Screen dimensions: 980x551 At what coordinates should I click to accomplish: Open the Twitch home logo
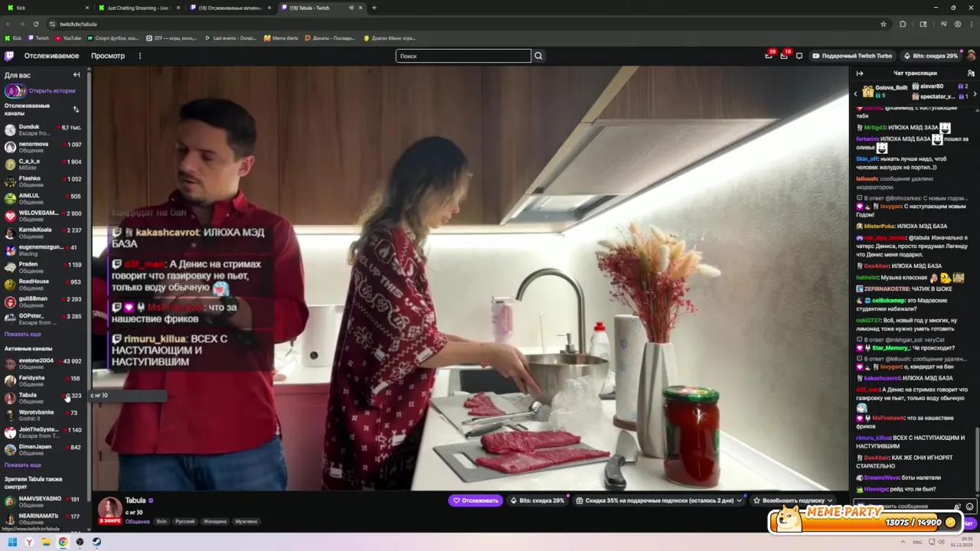9,56
